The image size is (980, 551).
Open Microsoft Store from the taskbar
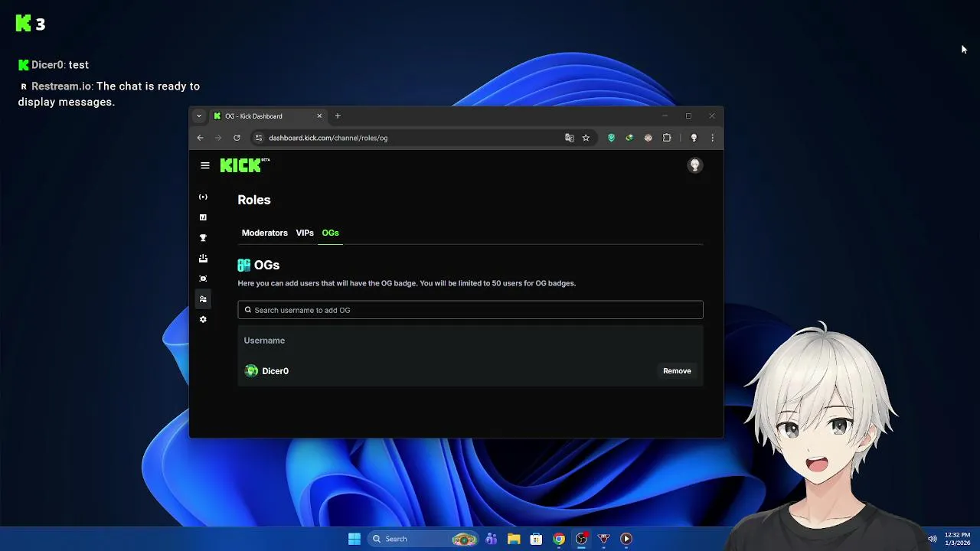[x=536, y=539]
